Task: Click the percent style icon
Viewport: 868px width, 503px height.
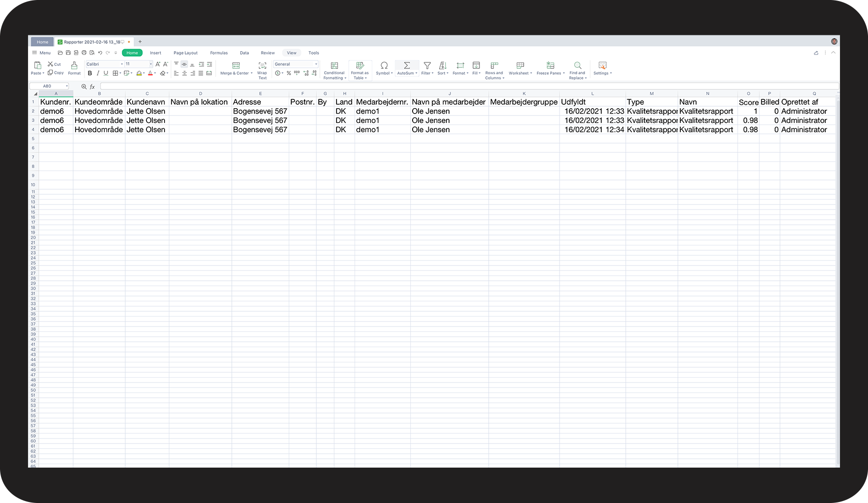Action: (289, 73)
